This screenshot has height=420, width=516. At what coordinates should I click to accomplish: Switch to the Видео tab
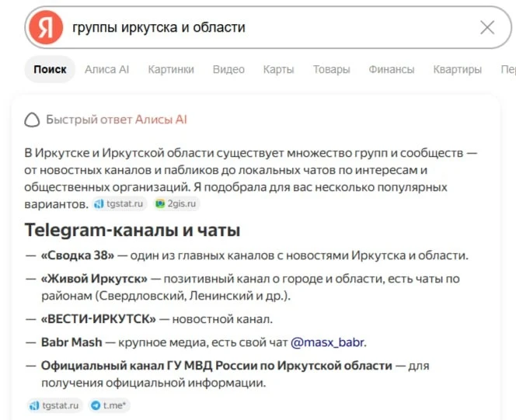(228, 69)
